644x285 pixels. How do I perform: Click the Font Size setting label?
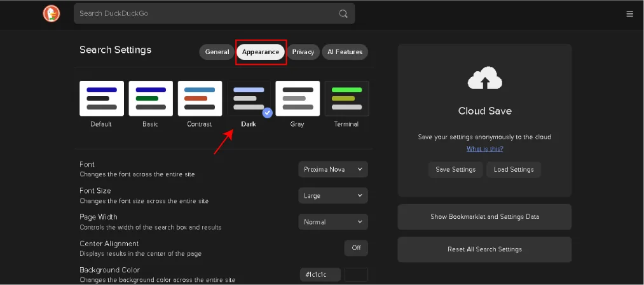[95, 191]
